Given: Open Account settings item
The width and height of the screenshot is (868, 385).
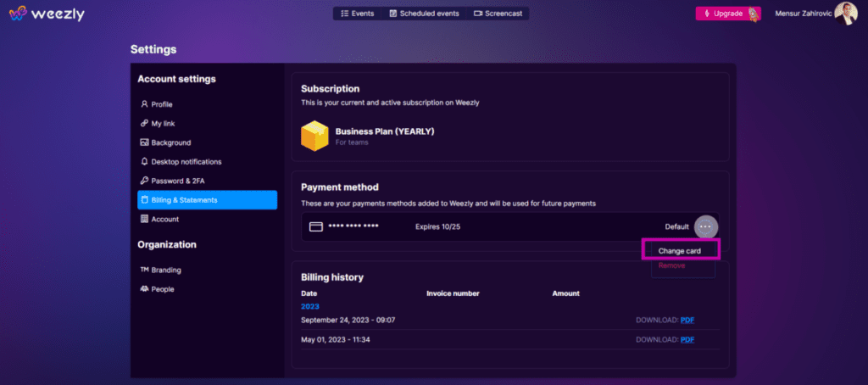Looking at the screenshot, I should coord(164,219).
